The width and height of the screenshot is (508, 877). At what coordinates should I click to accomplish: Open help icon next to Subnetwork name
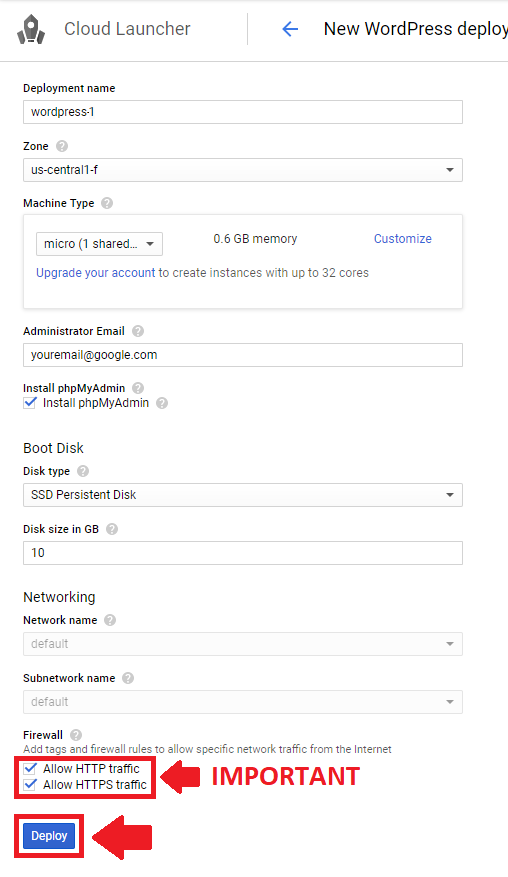(x=128, y=678)
